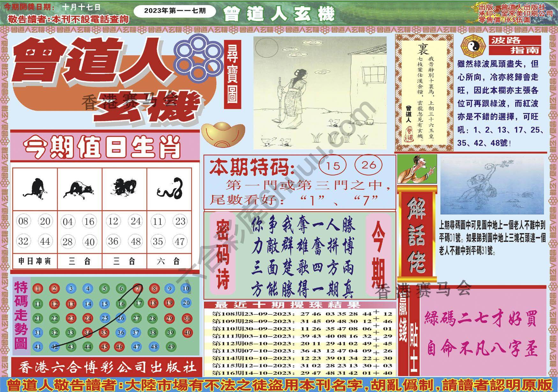Select green ball 49 in the trend chart
Viewport: 558px width, 392px height.
(171, 346)
